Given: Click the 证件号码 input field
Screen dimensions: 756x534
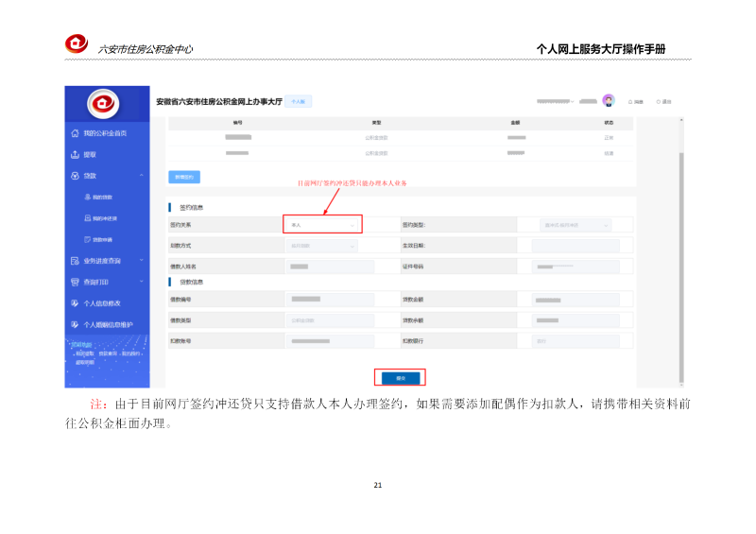Looking at the screenshot, I should tap(576, 267).
